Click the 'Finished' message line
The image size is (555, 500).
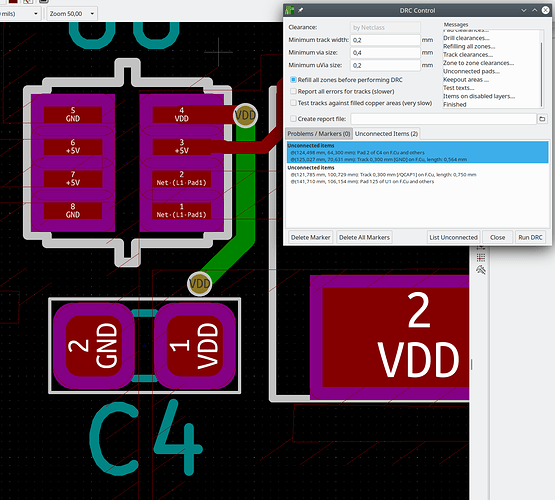[454, 104]
